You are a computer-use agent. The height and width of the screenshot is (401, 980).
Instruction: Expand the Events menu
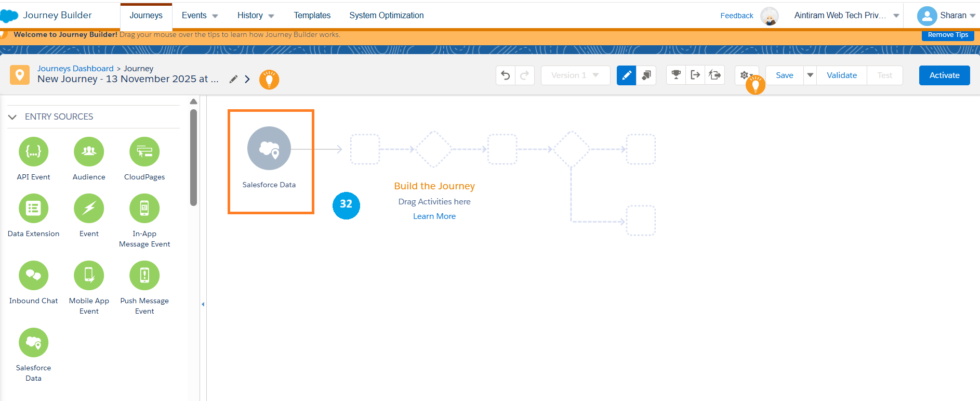tap(200, 16)
